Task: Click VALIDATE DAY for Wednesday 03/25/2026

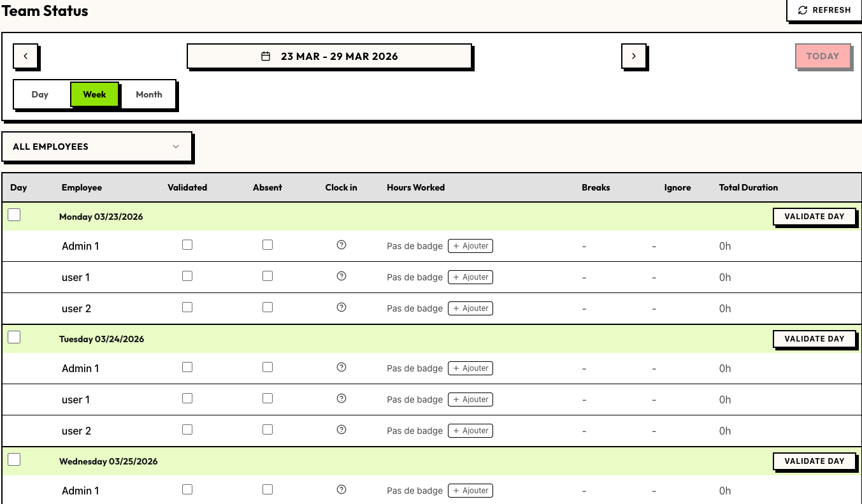Action: (814, 461)
